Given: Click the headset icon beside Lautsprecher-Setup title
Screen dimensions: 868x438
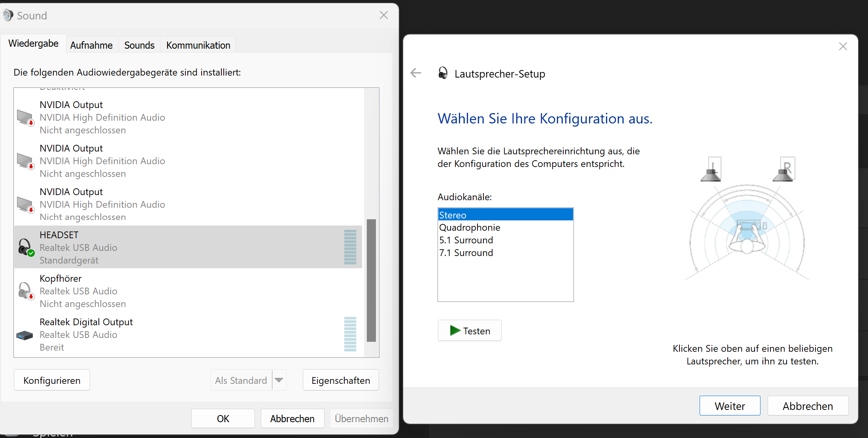Looking at the screenshot, I should (x=443, y=73).
